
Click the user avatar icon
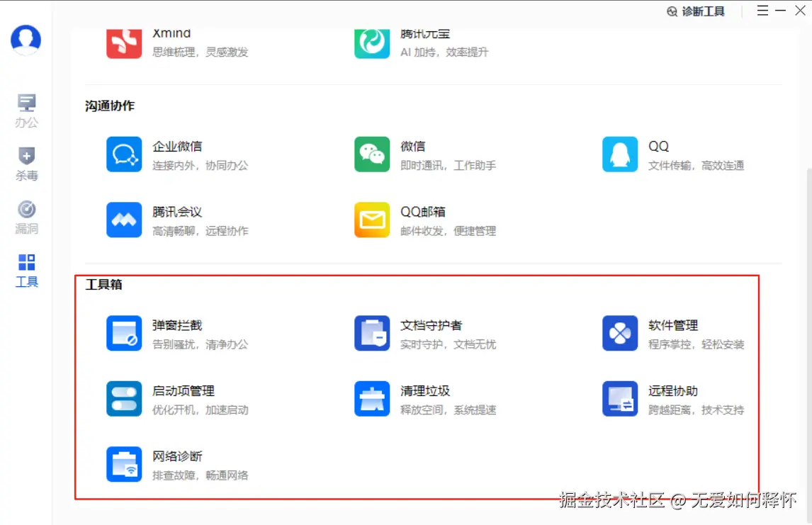point(26,40)
